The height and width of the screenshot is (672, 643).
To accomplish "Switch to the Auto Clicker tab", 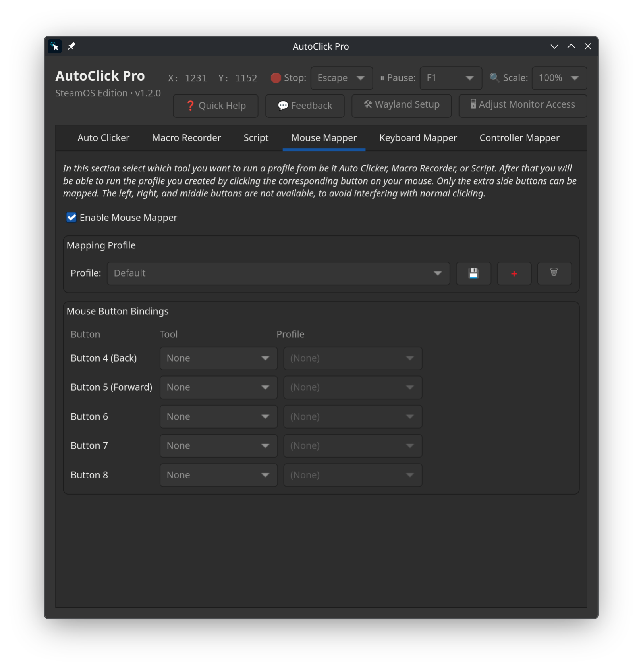I will pyautogui.click(x=103, y=138).
